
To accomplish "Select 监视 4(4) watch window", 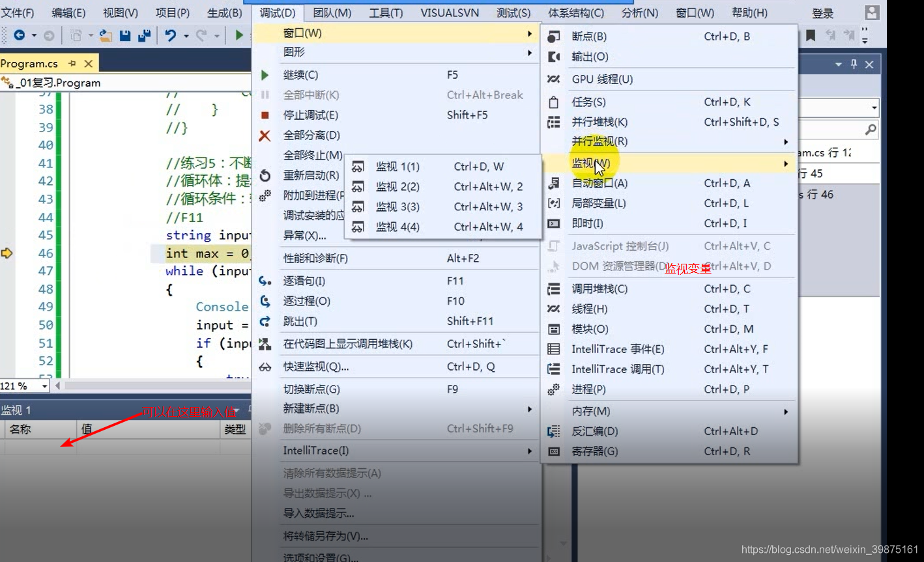I will click(x=444, y=227).
